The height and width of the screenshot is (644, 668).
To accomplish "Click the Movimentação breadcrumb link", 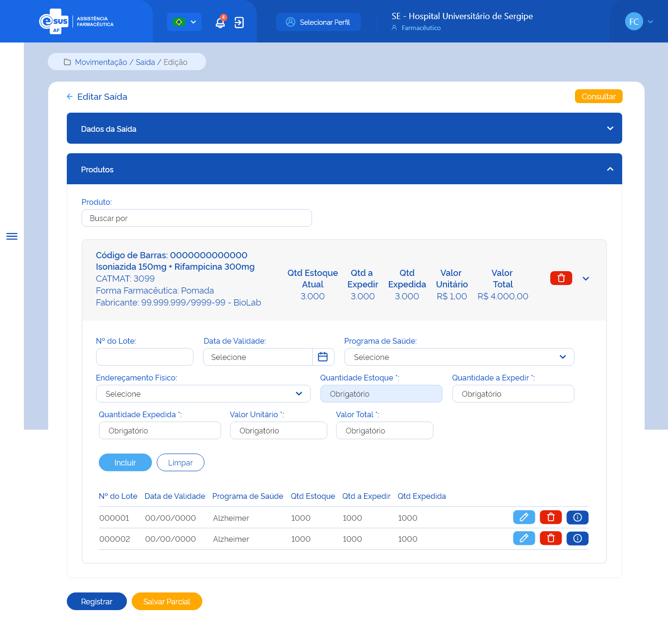I will tap(101, 62).
